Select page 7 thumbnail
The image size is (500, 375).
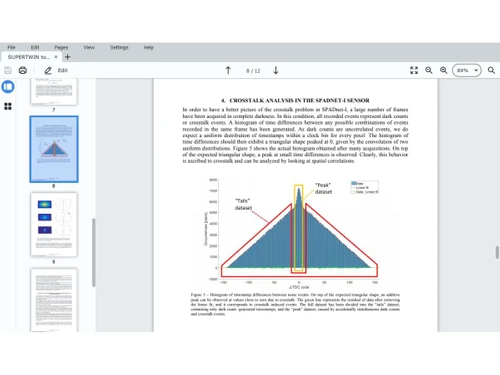(54, 92)
